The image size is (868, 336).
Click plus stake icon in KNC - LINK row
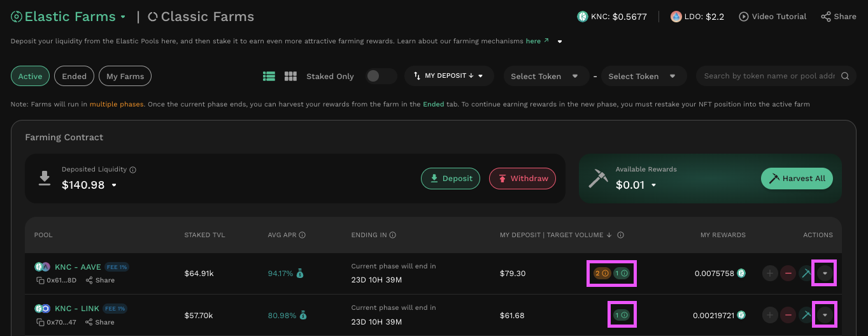[770, 315]
